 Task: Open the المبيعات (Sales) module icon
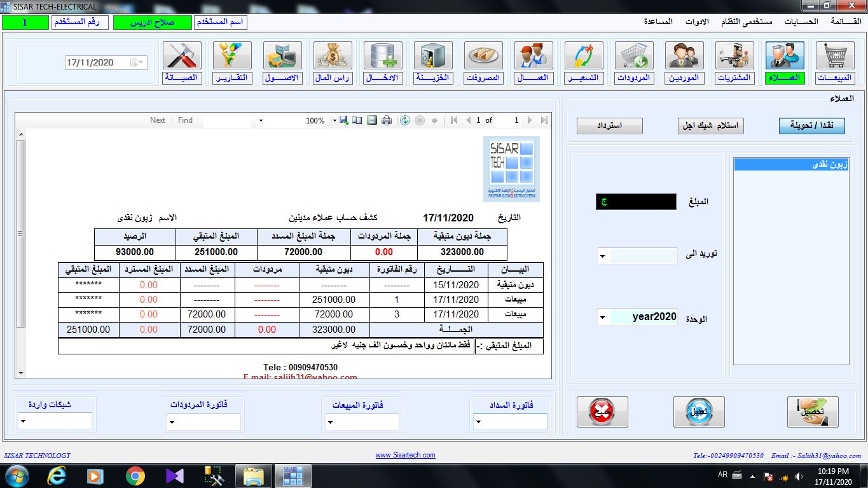click(x=834, y=60)
